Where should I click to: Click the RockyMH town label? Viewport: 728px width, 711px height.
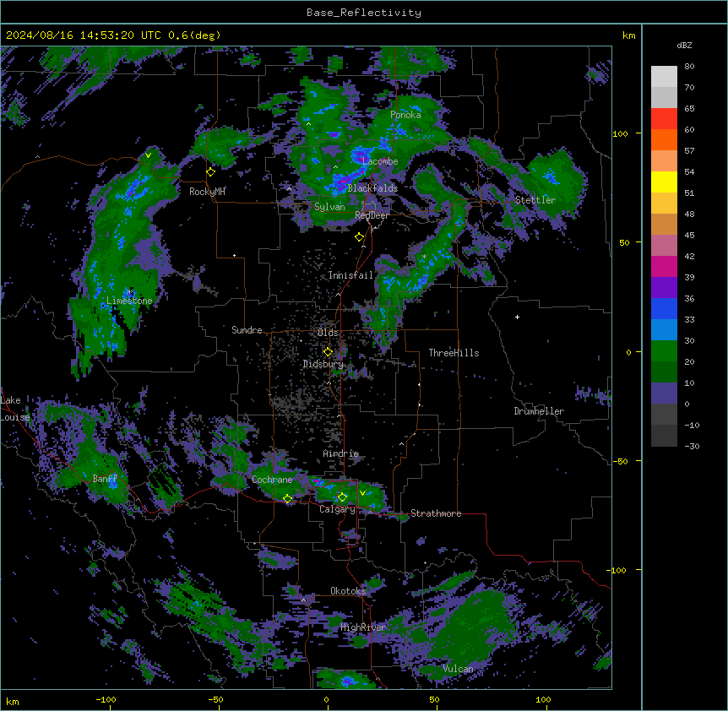[x=207, y=192]
